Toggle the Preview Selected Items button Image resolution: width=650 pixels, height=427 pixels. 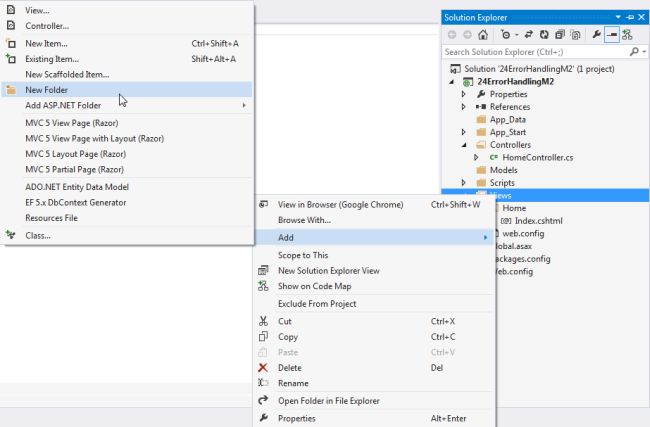pyautogui.click(x=611, y=34)
